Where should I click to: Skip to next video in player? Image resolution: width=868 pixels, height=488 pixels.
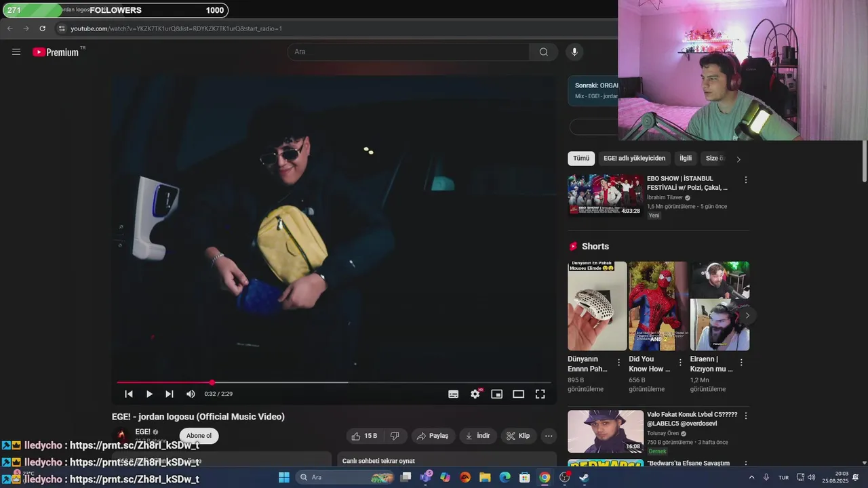click(170, 394)
